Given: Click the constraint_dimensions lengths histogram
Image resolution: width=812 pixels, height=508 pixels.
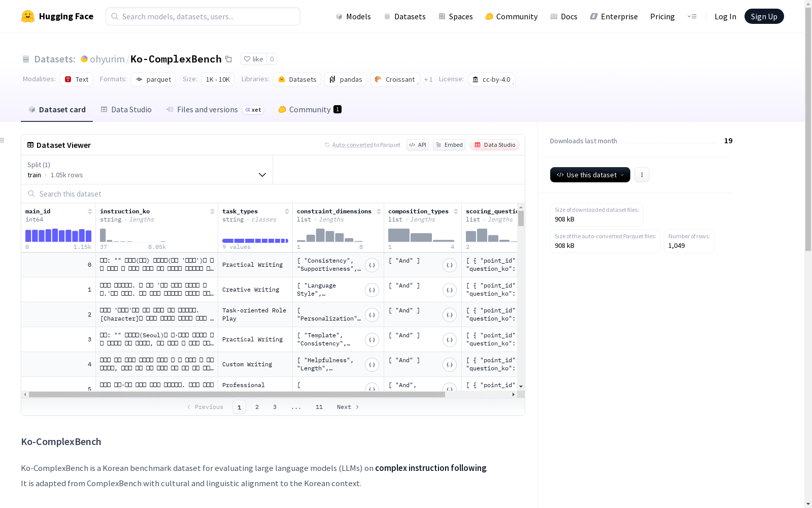Looking at the screenshot, I should pos(330,235).
